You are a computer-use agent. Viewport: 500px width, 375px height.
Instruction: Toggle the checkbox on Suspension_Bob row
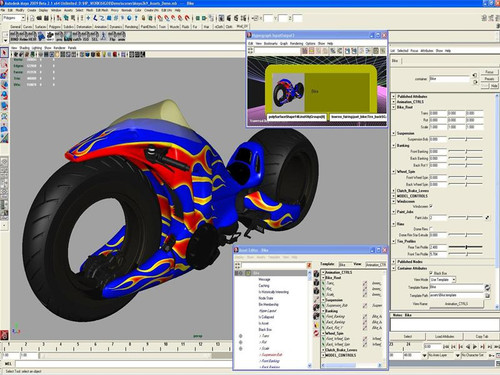[365, 305]
